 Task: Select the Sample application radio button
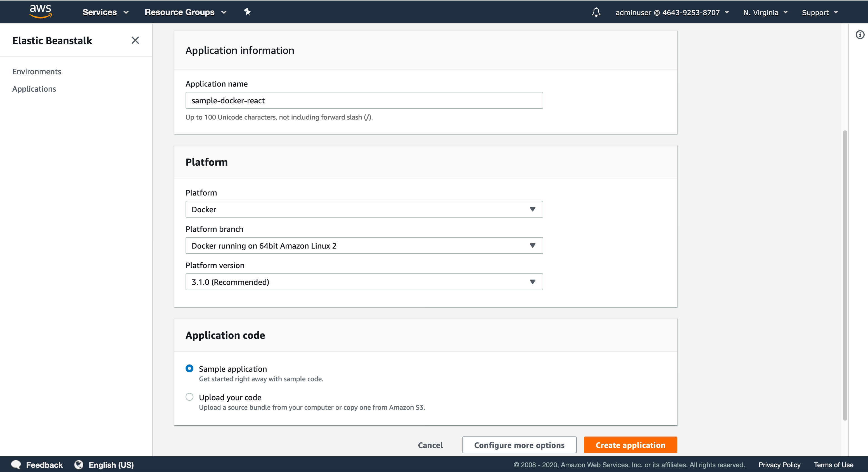pos(189,368)
